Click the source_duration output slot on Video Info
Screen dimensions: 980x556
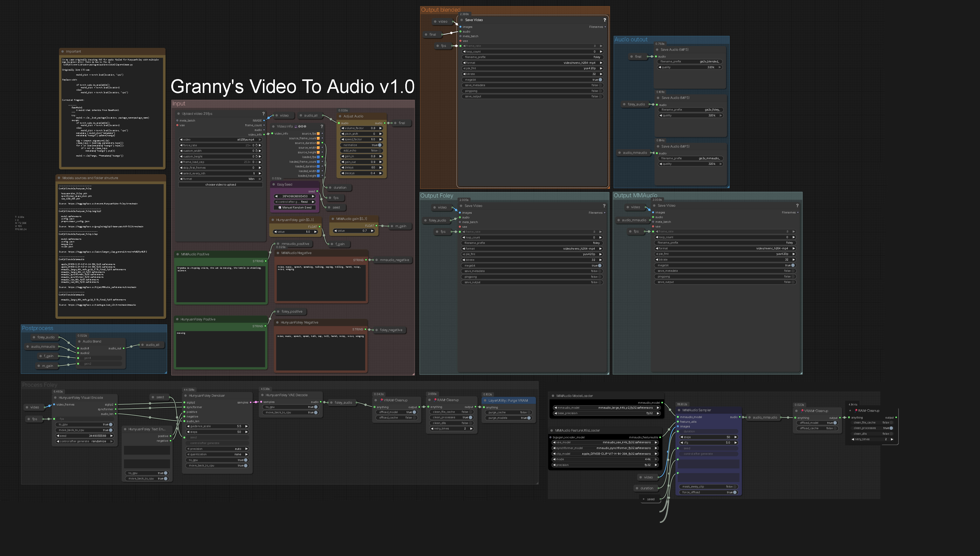coord(323,143)
